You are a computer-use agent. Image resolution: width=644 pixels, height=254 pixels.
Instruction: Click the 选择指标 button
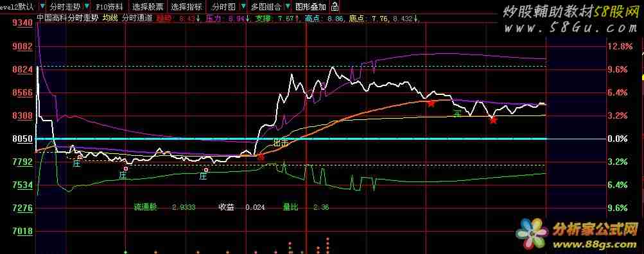coord(186,6)
